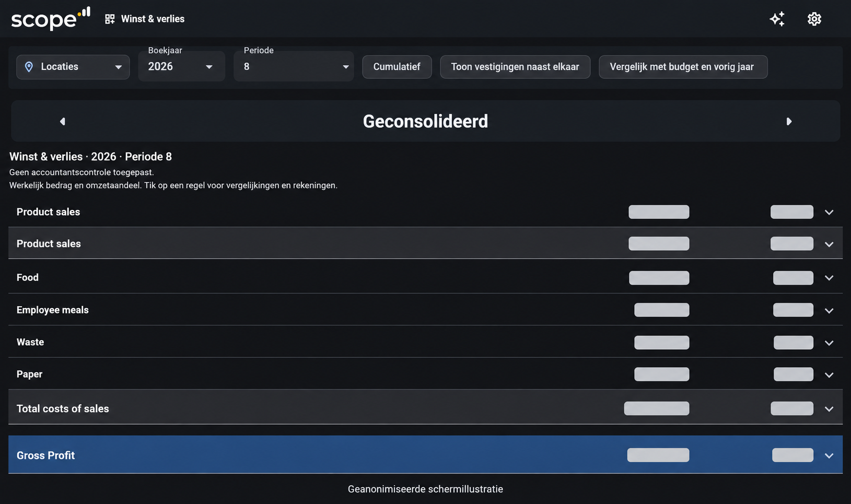Expand the Food row chevron
This screenshot has width=851, height=504.
pyautogui.click(x=829, y=278)
